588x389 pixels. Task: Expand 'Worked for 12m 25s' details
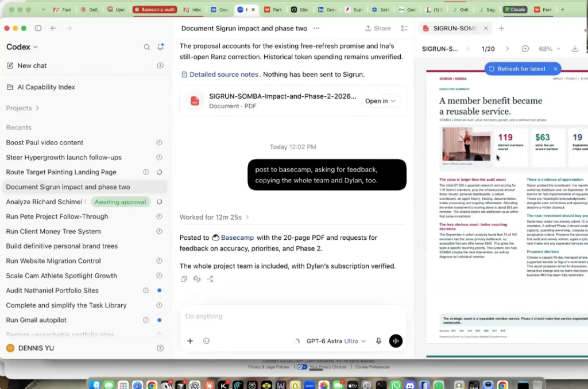point(215,217)
